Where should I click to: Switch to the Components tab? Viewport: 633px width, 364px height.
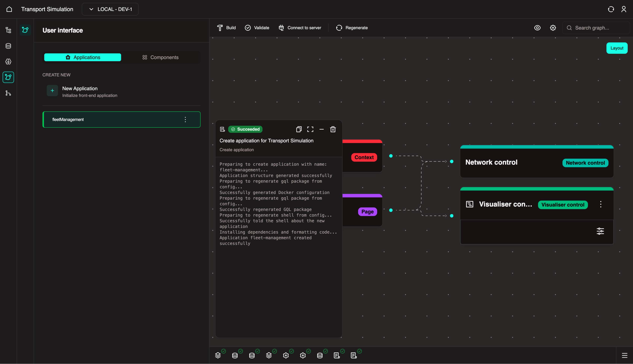point(160,57)
